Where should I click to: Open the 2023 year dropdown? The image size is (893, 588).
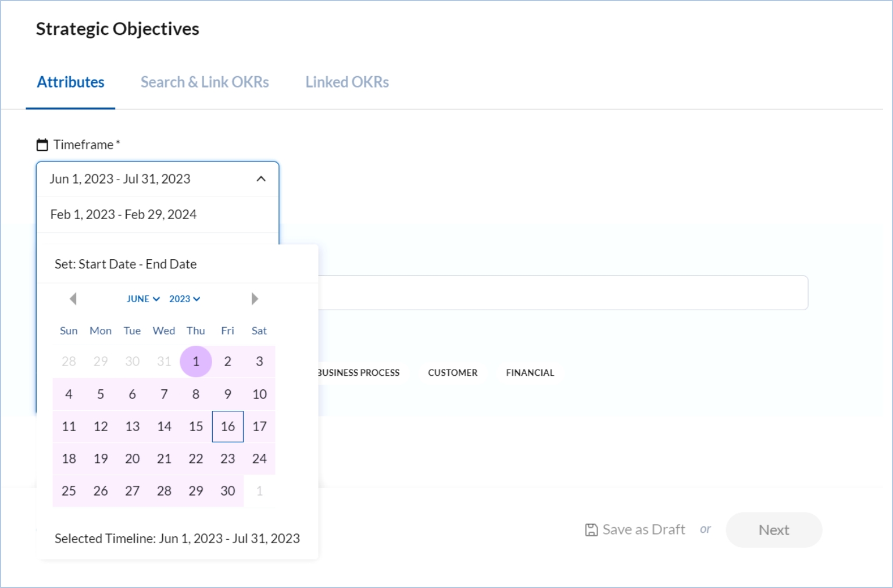click(x=184, y=299)
